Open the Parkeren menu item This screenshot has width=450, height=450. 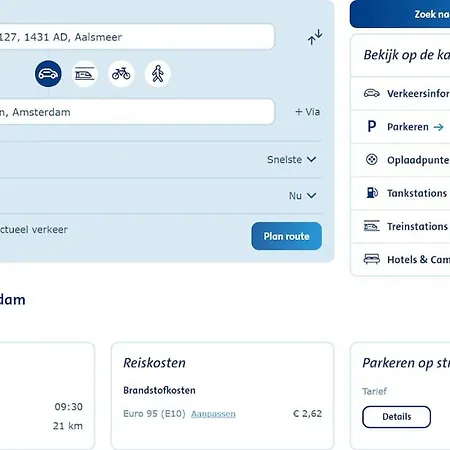coord(400,127)
